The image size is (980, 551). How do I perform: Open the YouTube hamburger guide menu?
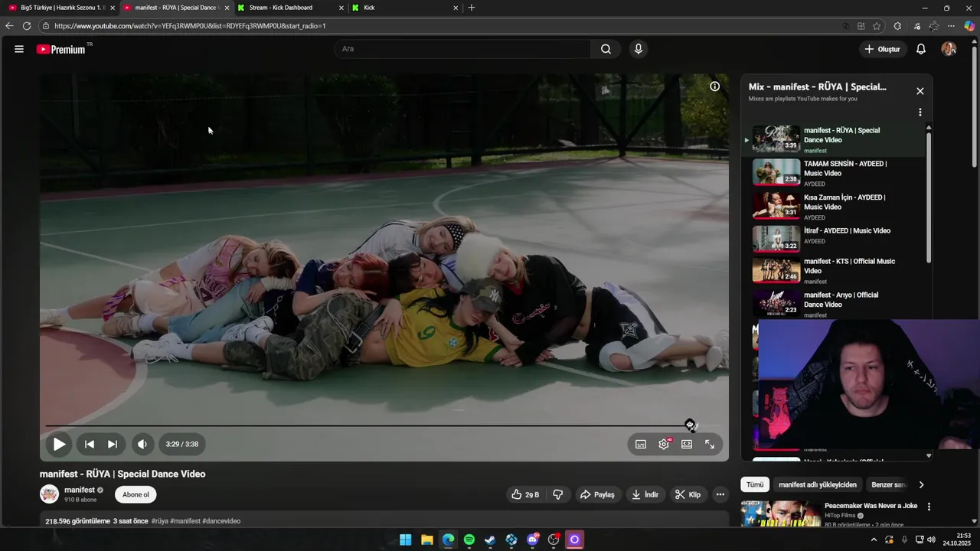[x=19, y=49]
